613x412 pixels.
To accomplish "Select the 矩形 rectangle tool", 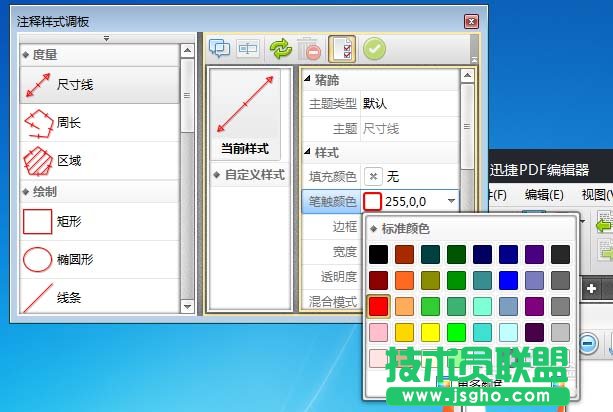I will [99, 222].
